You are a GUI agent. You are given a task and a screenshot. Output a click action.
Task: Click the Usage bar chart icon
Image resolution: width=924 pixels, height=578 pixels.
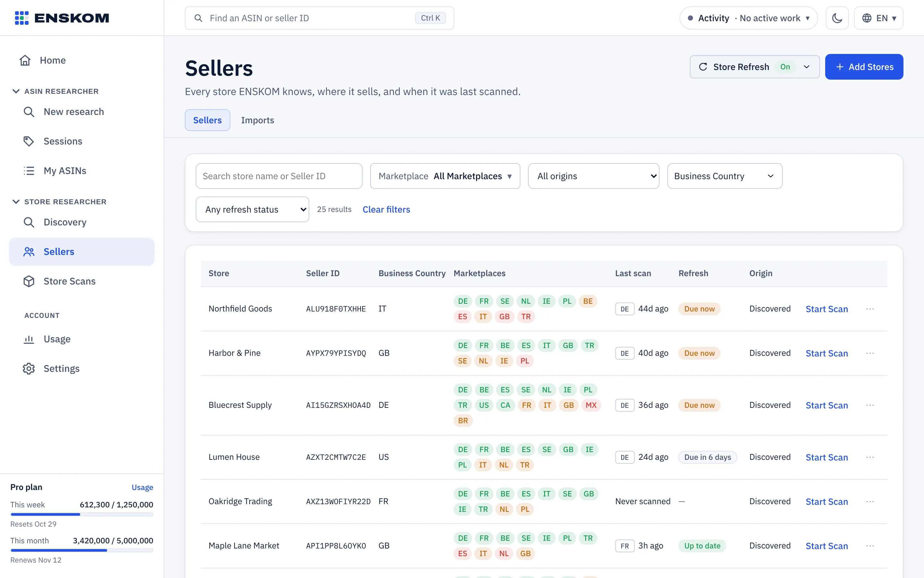point(29,339)
